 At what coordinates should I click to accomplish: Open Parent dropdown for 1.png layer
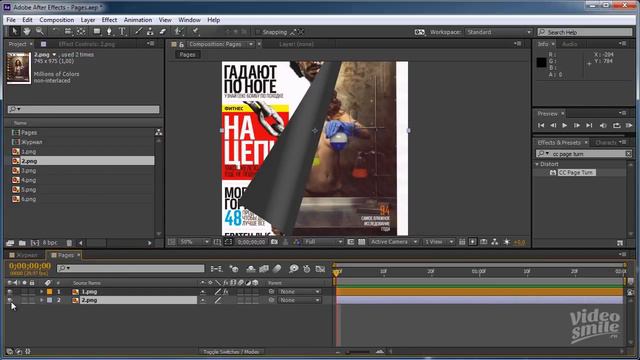point(299,292)
